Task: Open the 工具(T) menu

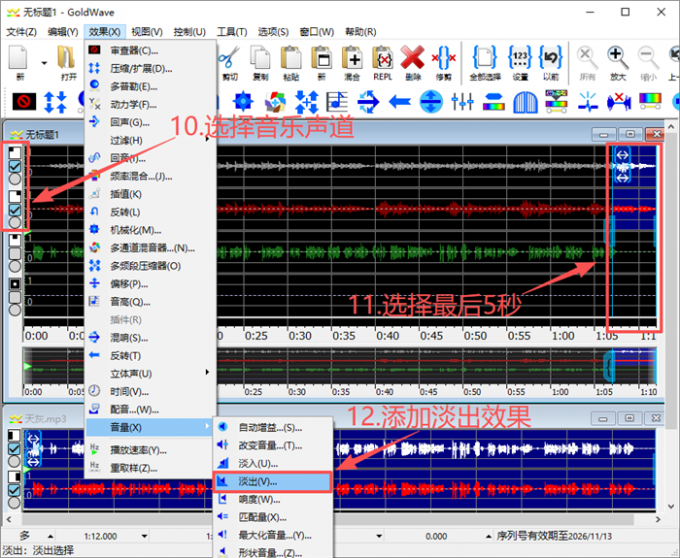Action: [232, 32]
